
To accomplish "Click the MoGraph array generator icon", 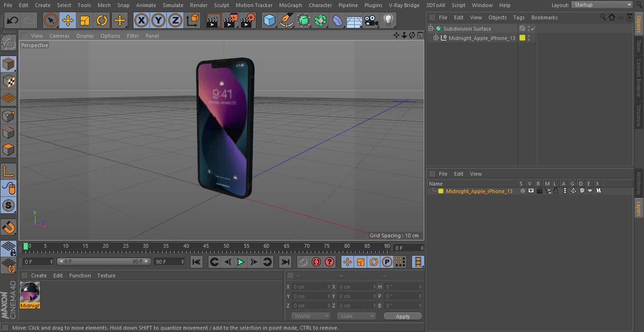I will (x=321, y=20).
